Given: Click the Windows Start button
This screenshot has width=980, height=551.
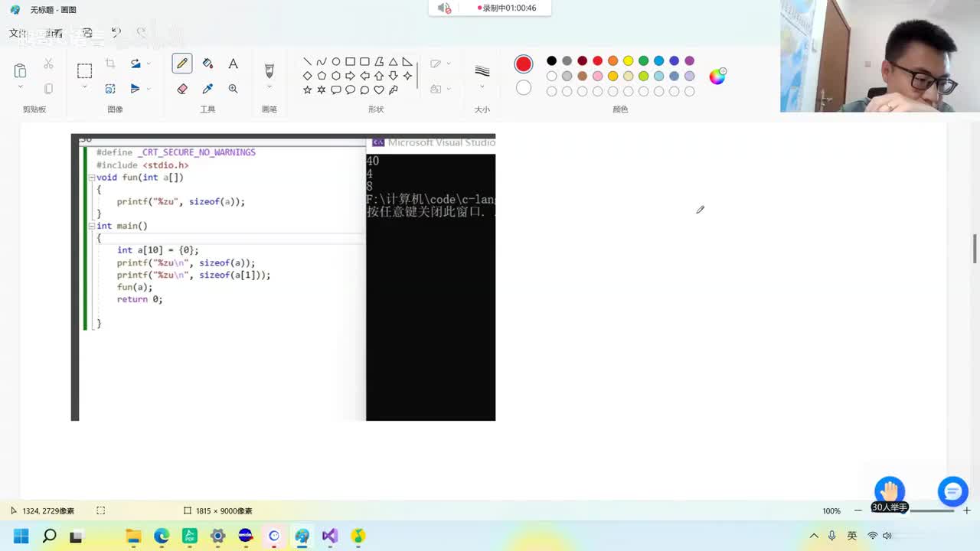Looking at the screenshot, I should (21, 536).
